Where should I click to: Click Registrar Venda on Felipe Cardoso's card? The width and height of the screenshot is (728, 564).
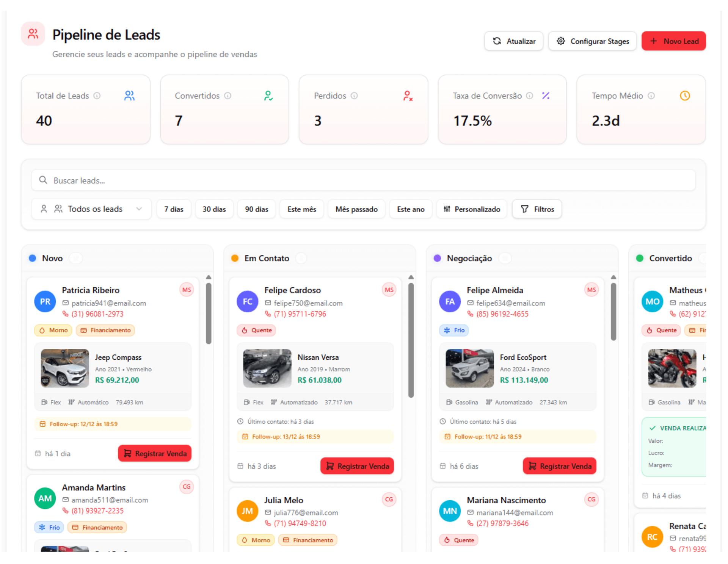coord(357,466)
